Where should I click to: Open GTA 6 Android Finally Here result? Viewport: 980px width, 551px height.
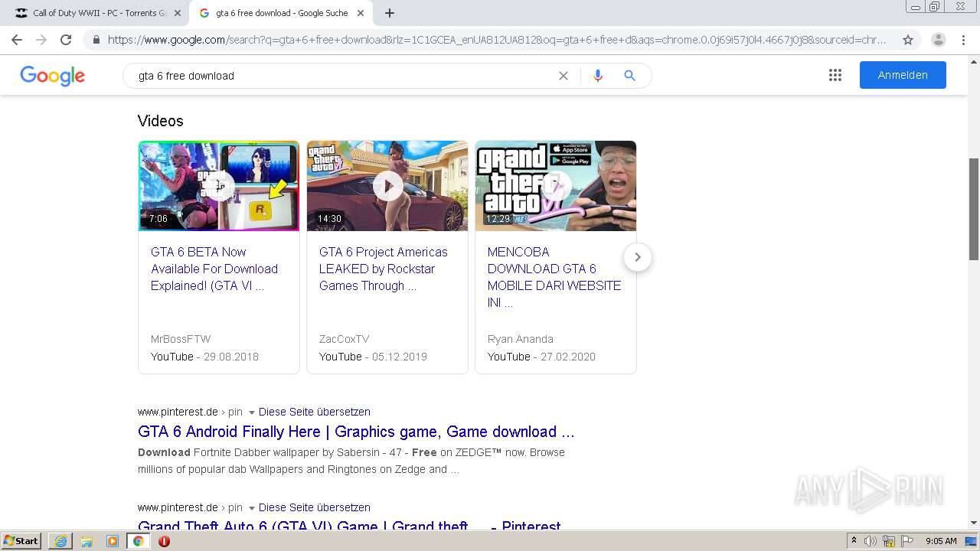point(356,432)
